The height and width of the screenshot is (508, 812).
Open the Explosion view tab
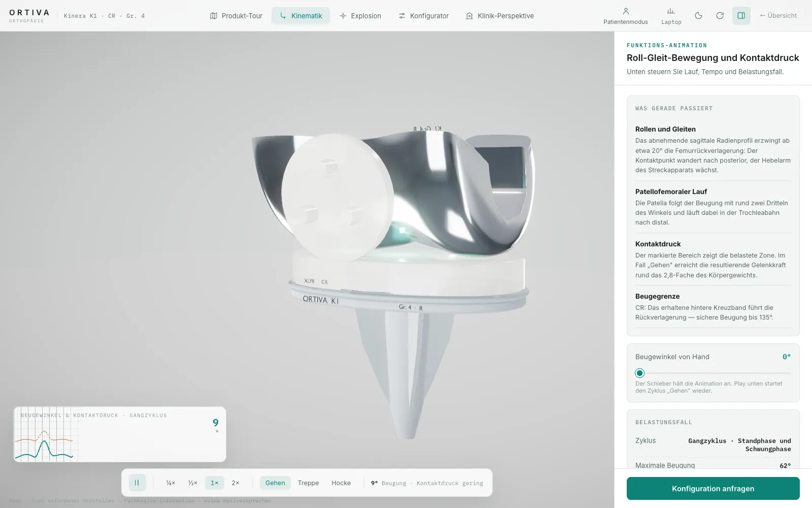click(360, 16)
